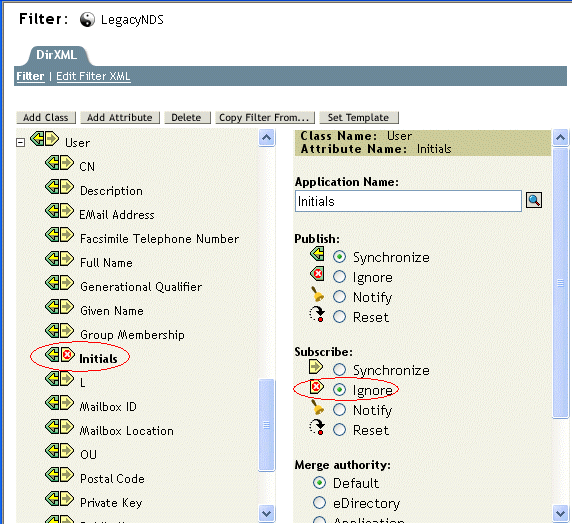Select Merge authority Default radio
This screenshot has width=572, height=524.
(319, 483)
